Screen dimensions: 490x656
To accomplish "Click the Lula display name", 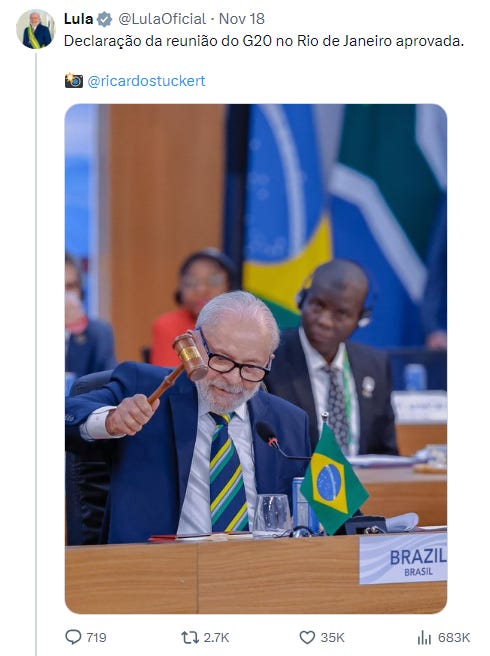I will click(x=78, y=19).
